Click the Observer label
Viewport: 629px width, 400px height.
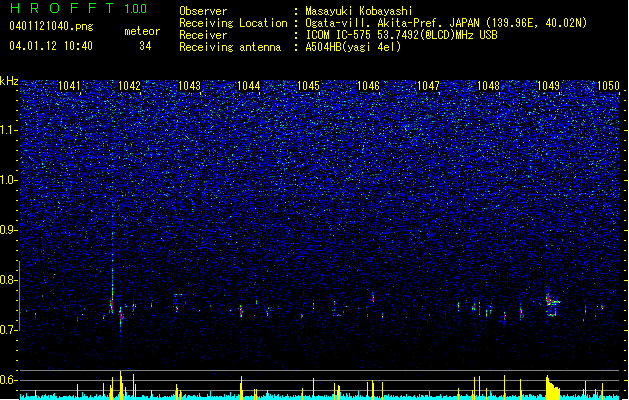(203, 11)
